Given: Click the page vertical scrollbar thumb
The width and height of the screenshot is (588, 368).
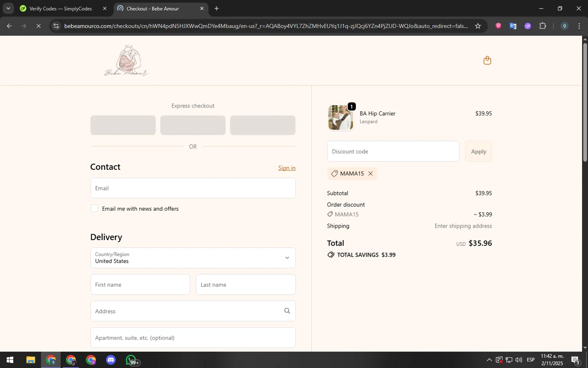Looking at the screenshot, I should tap(585, 102).
